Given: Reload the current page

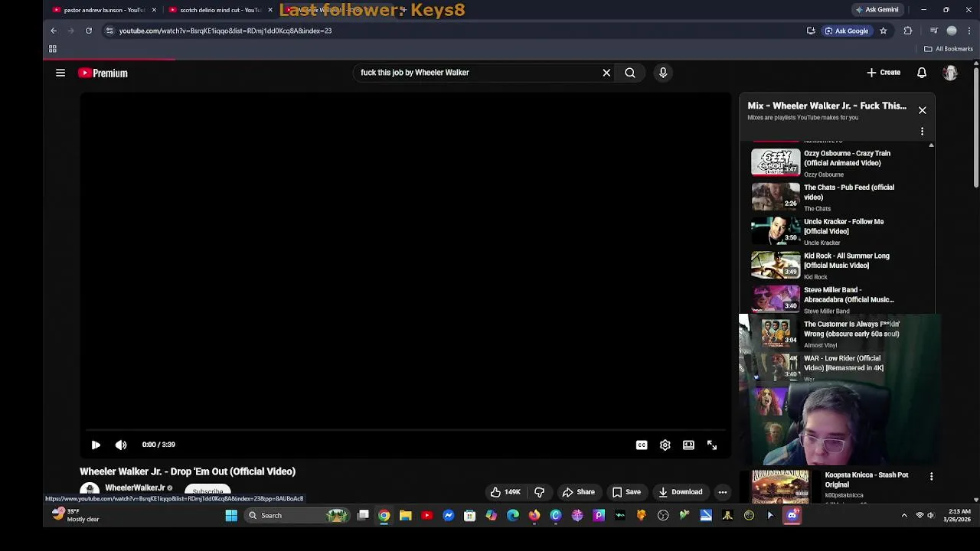Looking at the screenshot, I should coord(89,31).
